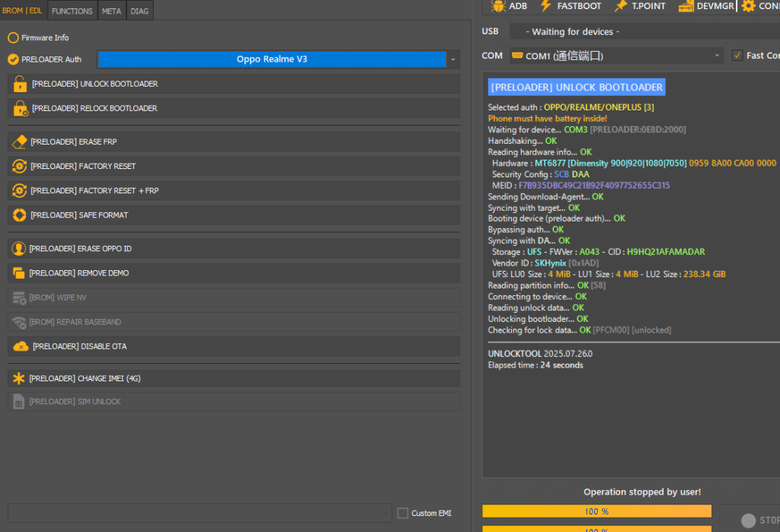
Task: Switch to the FUNCTIONS tab
Action: (72, 11)
